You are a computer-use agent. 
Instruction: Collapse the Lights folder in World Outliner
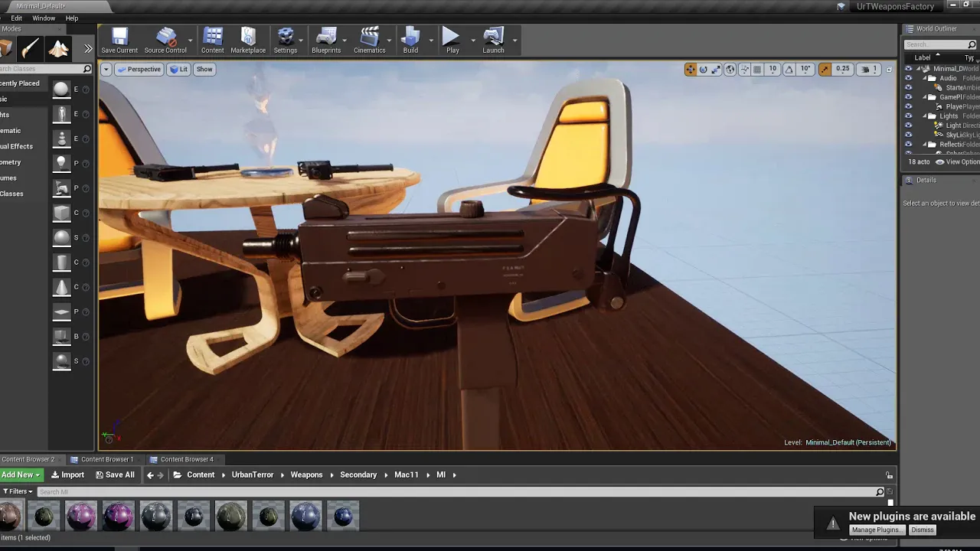tap(925, 116)
